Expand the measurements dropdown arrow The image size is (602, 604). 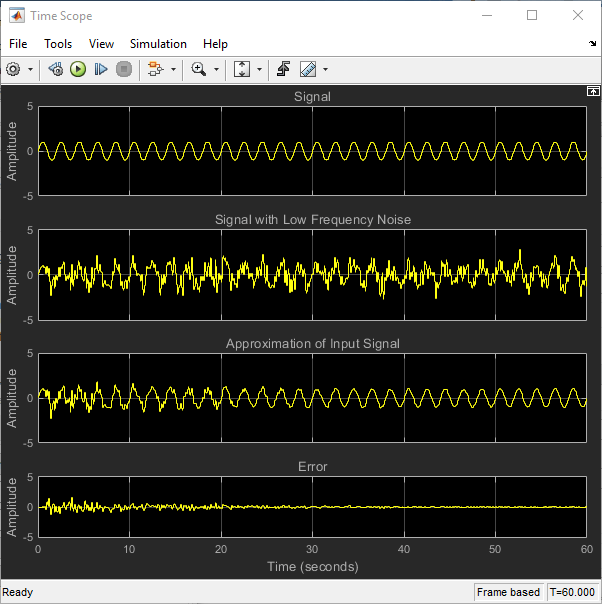(325, 70)
